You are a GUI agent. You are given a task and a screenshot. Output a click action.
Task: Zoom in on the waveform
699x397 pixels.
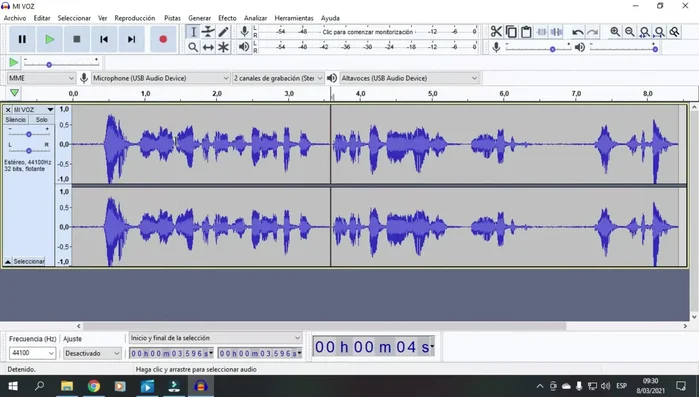pos(615,32)
